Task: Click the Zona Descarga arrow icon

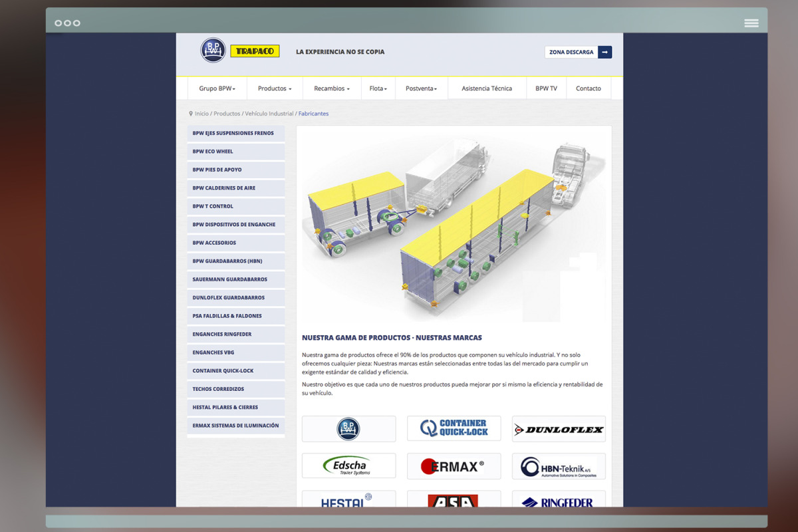Action: click(604, 52)
